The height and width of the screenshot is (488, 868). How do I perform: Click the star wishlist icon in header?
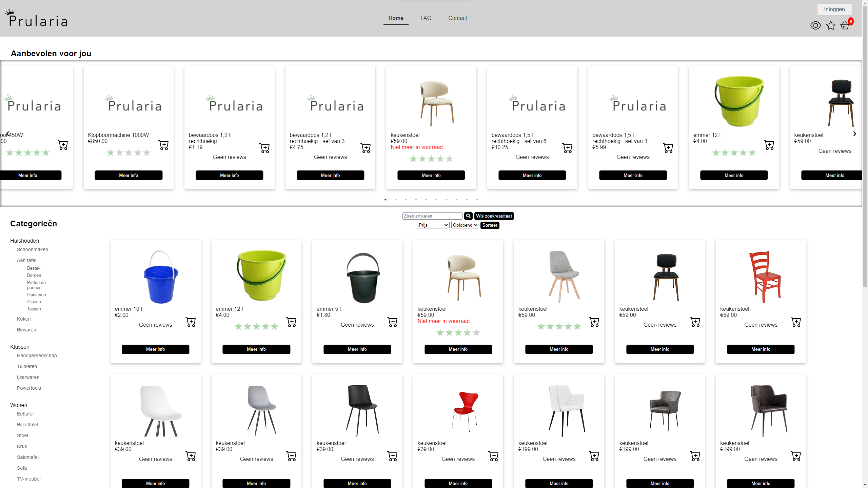coord(830,25)
